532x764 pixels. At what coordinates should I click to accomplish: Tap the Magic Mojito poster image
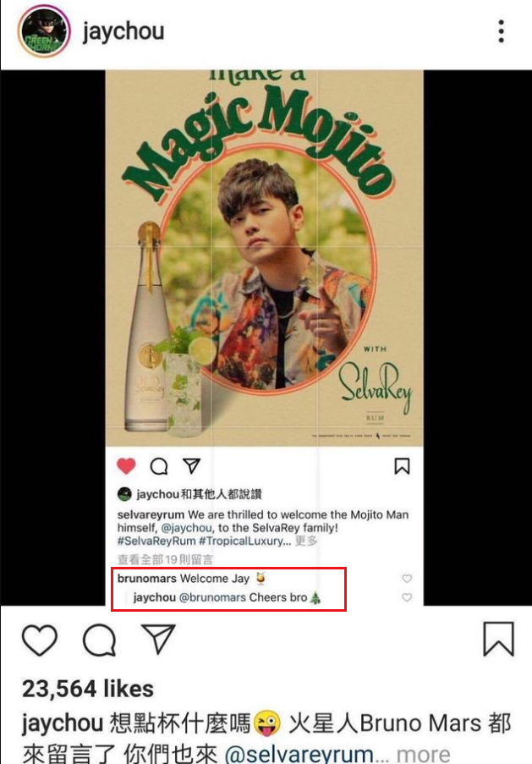pos(265,258)
